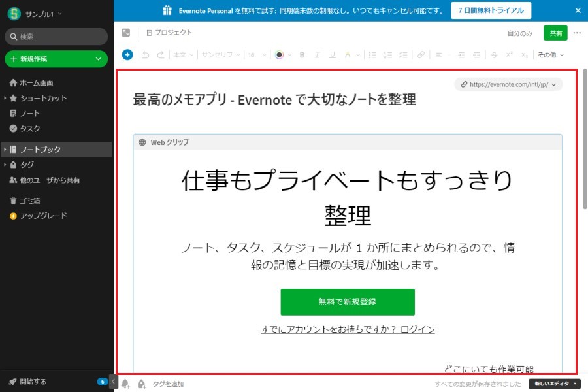Screen dimensions: 588x392
Task: Apply subscript formatting
Action: [x=524, y=55]
